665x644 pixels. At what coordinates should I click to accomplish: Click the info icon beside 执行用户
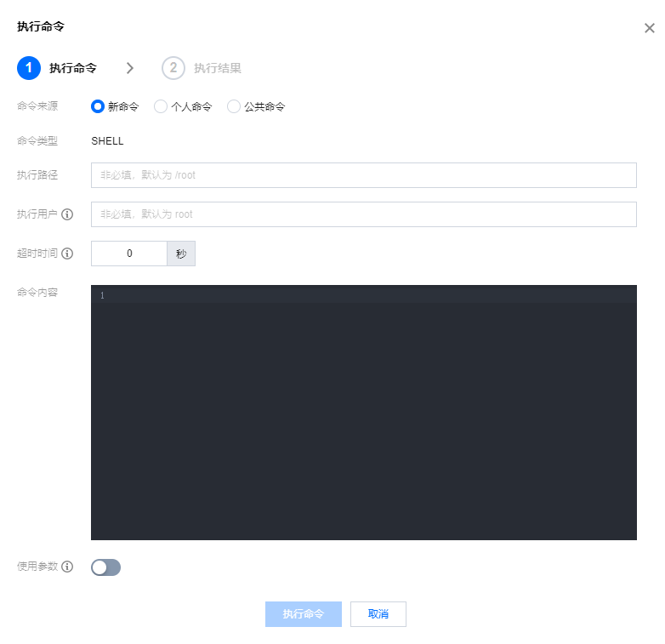[x=67, y=214]
